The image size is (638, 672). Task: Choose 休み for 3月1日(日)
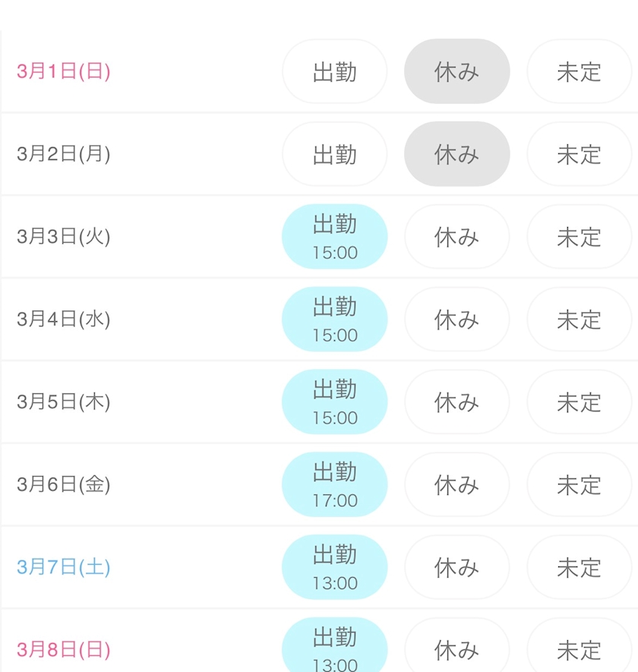pyautogui.click(x=456, y=71)
